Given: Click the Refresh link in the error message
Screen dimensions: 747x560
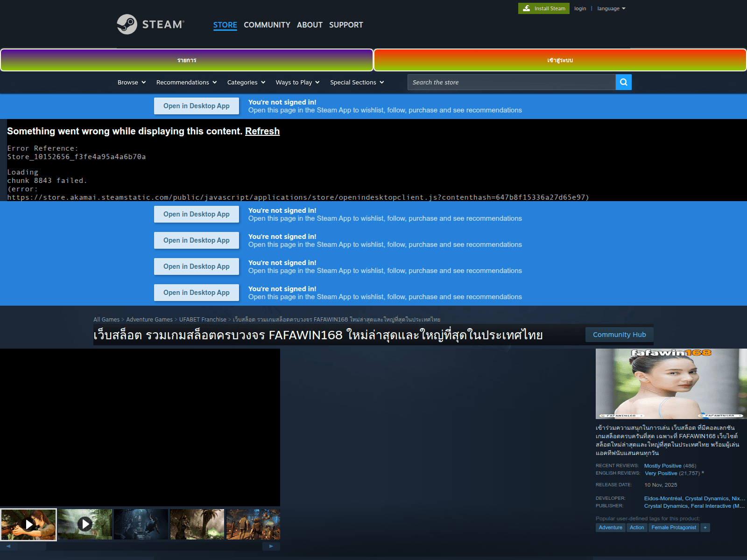Looking at the screenshot, I should (262, 131).
